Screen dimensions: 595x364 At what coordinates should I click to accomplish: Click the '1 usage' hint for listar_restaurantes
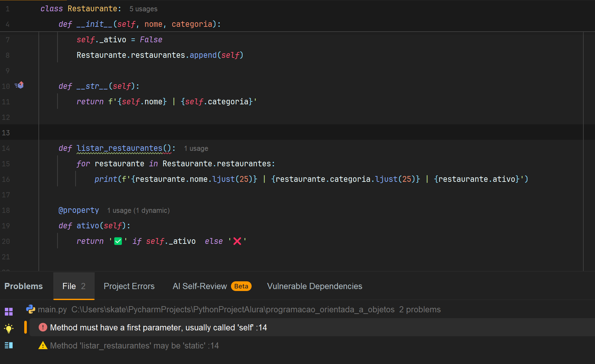point(196,149)
